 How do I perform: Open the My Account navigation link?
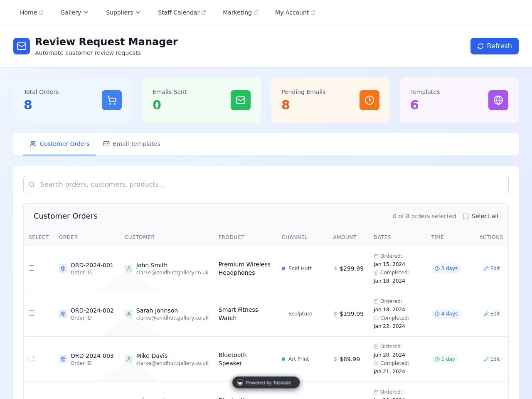point(295,12)
